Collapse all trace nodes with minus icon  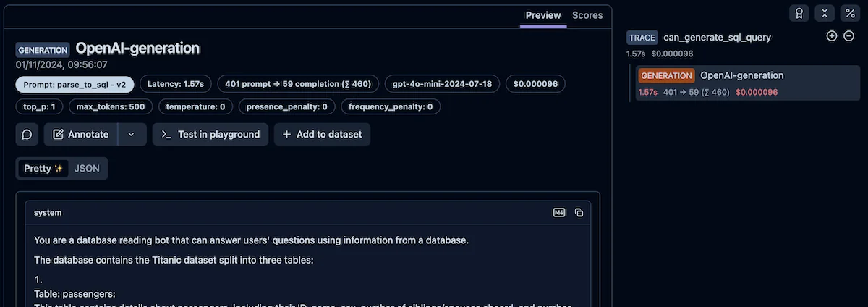[x=849, y=35]
